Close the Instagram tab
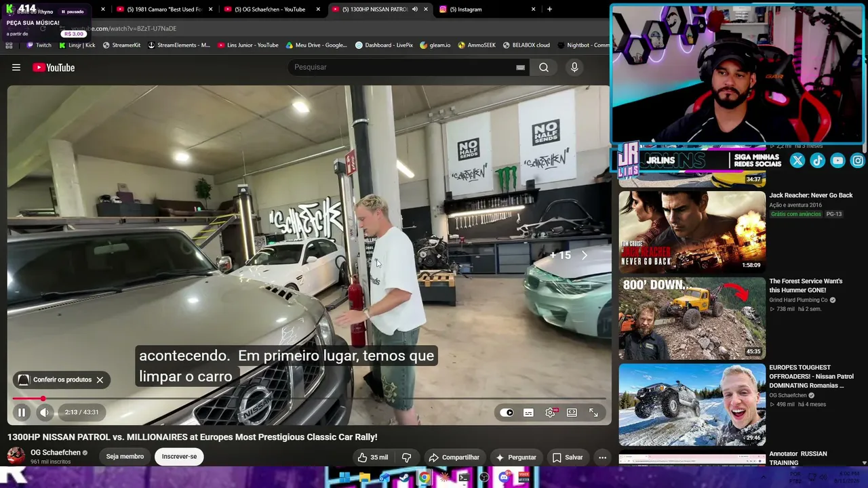868x488 pixels. pos(533,9)
